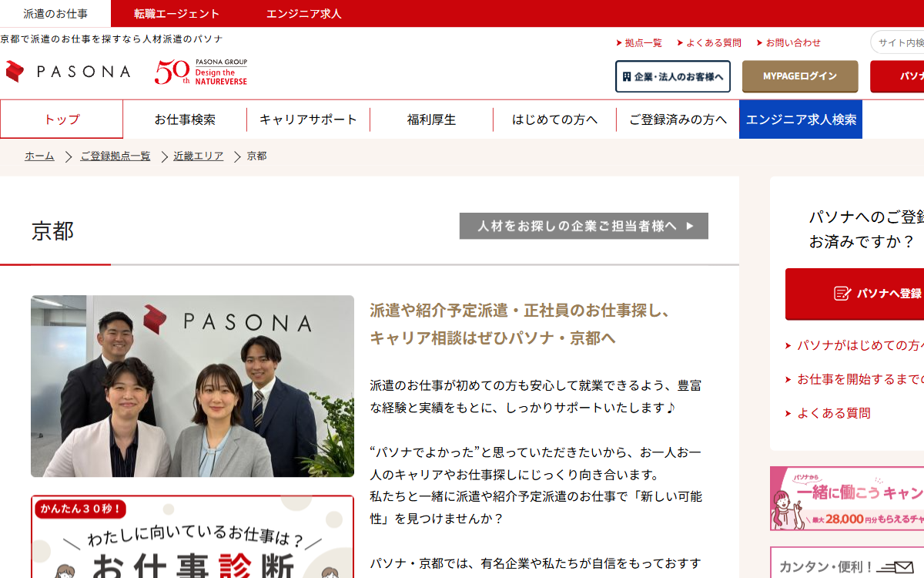
Task: Click the red パソナへ登録 button
Action: [x=855, y=294]
